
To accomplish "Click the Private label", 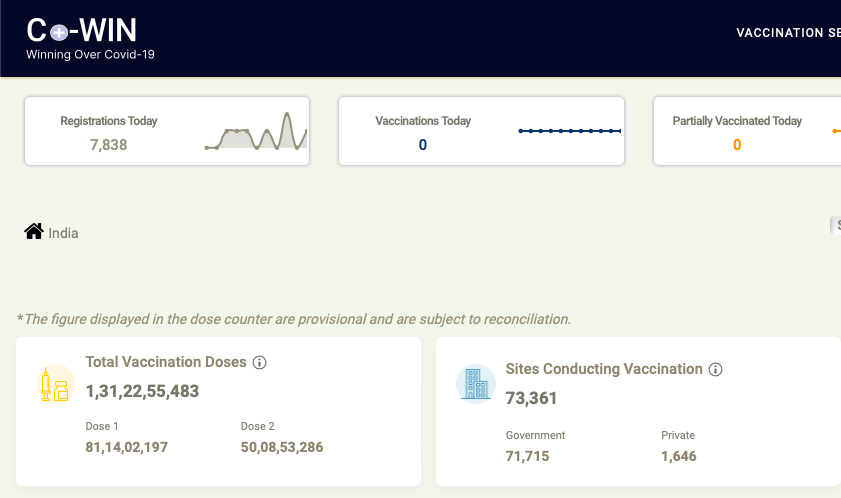I will tap(678, 435).
